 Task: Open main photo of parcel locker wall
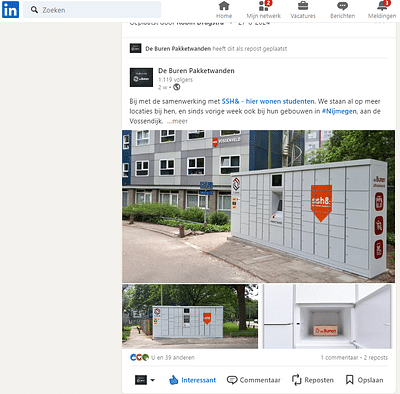click(x=258, y=206)
